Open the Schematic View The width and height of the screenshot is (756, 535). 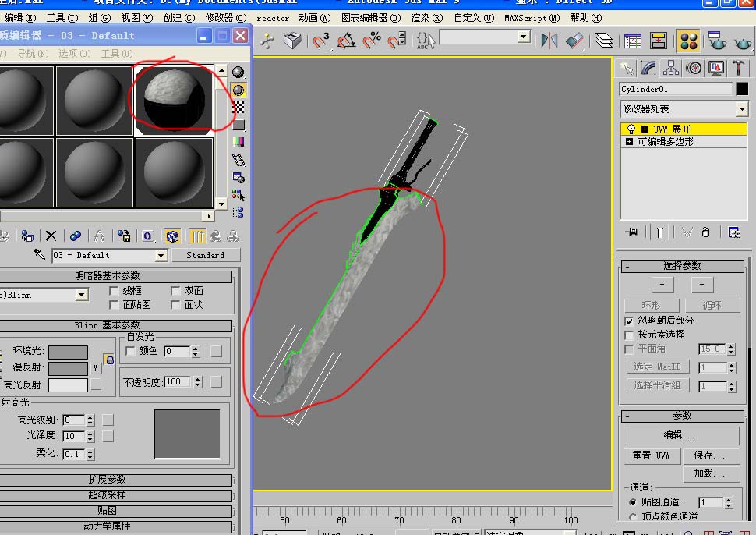pos(658,41)
